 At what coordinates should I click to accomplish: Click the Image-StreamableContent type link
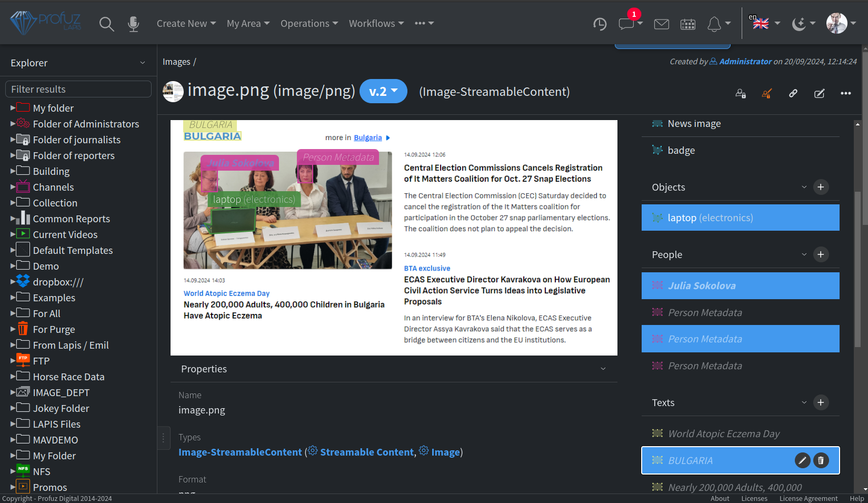240,452
